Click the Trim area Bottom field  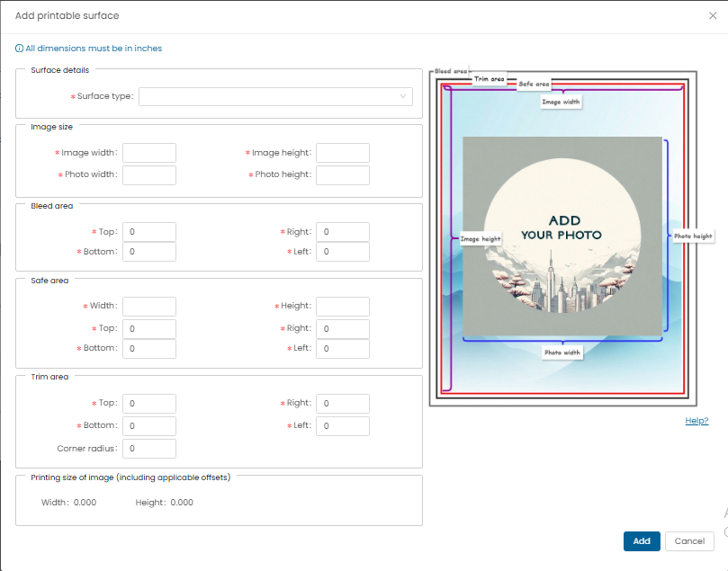coord(149,426)
